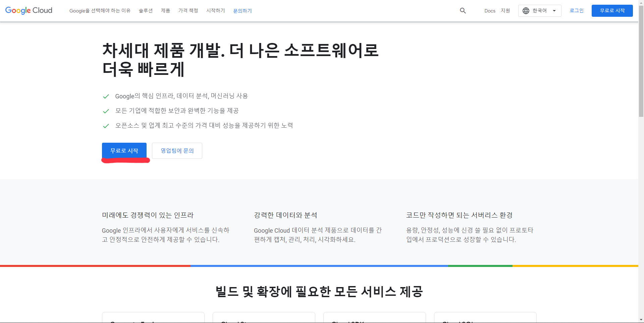The image size is (644, 323).
Task: Click the scrollbar up arrow
Action: click(x=641, y=3)
